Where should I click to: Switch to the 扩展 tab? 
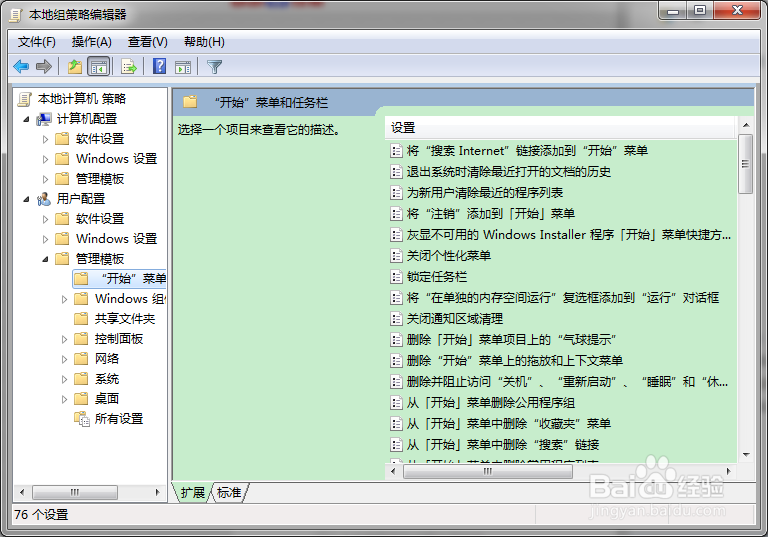point(192,492)
